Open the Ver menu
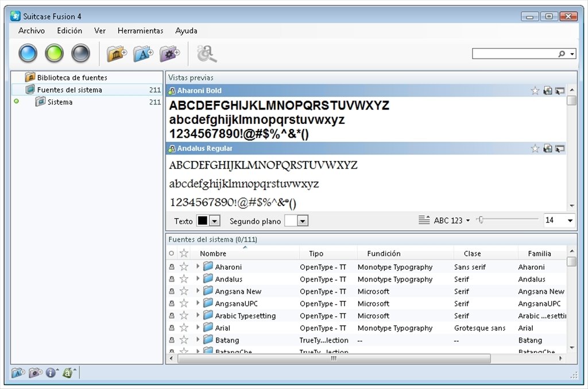 (x=100, y=31)
